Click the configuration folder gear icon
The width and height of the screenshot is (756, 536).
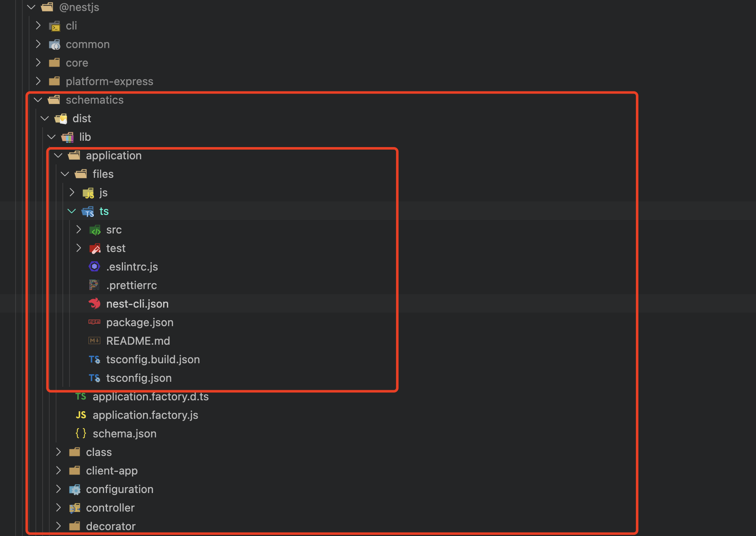(75, 489)
